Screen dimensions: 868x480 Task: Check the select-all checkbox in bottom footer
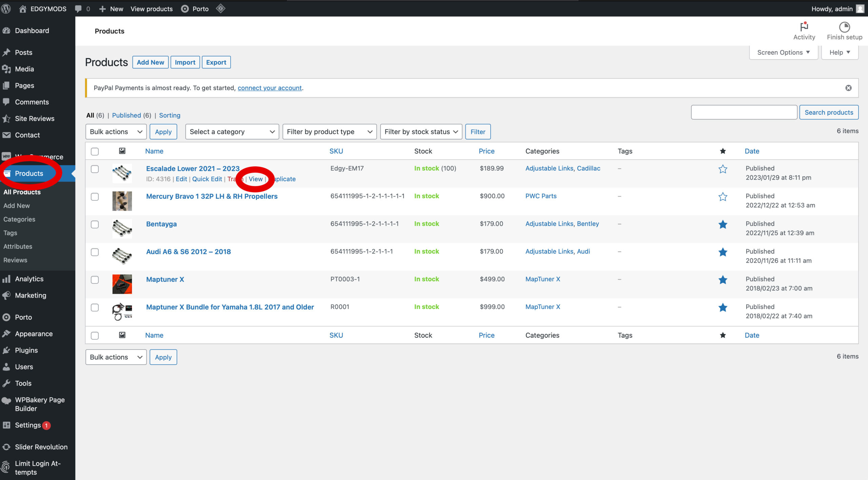pos(95,336)
